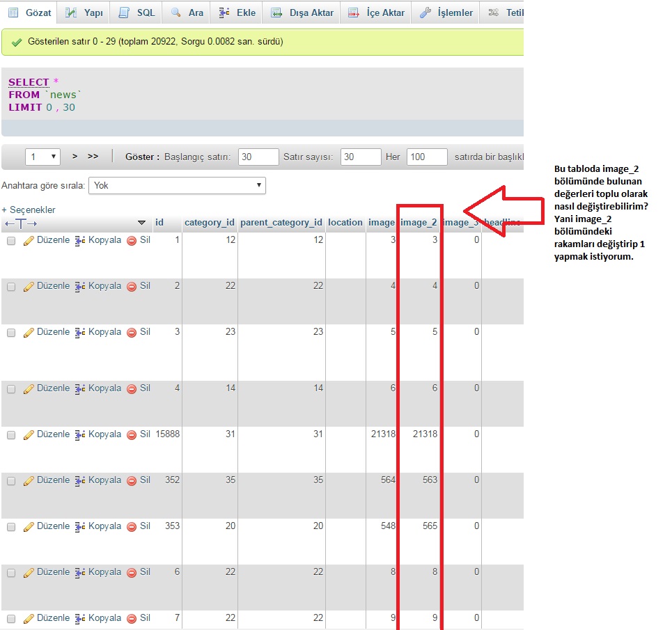672x630 pixels.
Task: Click the red delete icon in row id 352
Action: [x=132, y=480]
